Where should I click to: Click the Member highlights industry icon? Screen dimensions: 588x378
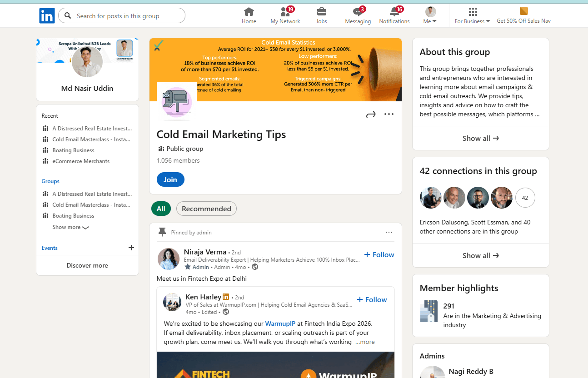point(429,311)
